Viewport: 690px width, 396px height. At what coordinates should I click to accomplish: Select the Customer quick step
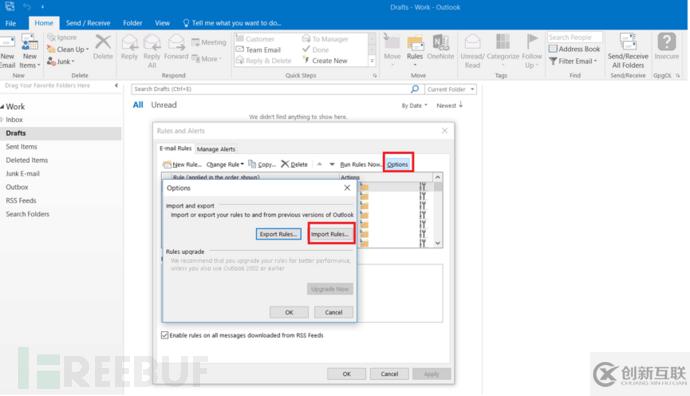pos(255,39)
